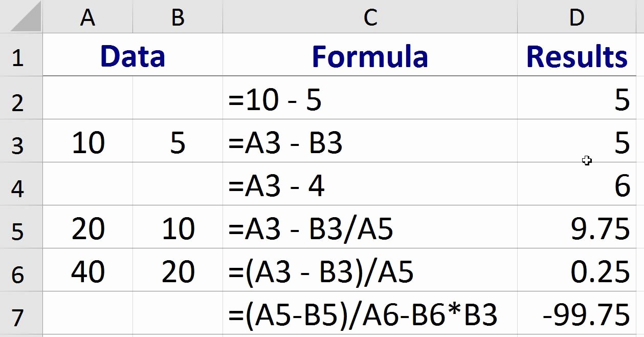Click the merged Data heading cell
644x337 pixels.
pyautogui.click(x=133, y=56)
